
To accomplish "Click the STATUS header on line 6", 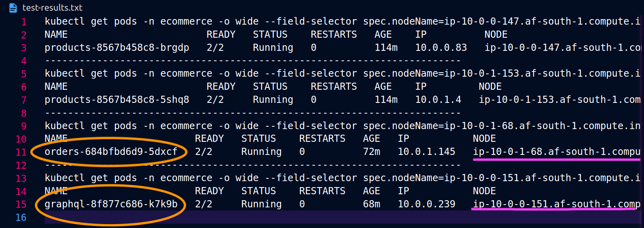I will [x=270, y=87].
